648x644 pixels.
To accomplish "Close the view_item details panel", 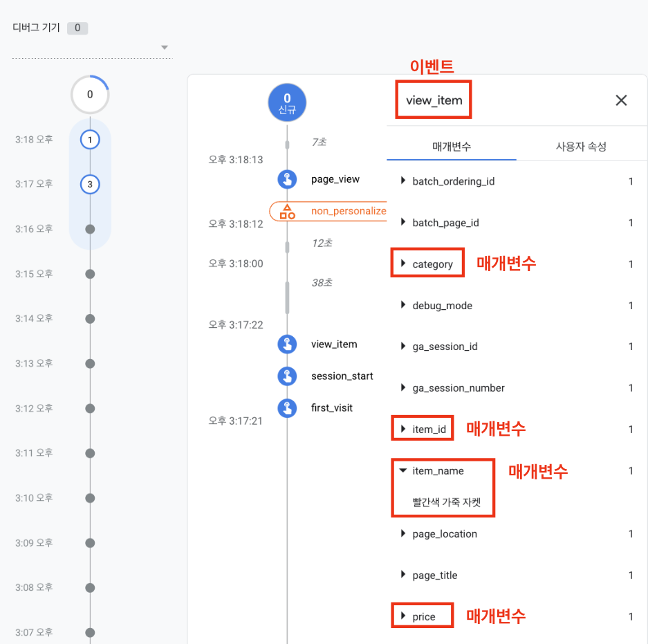I will click(621, 100).
